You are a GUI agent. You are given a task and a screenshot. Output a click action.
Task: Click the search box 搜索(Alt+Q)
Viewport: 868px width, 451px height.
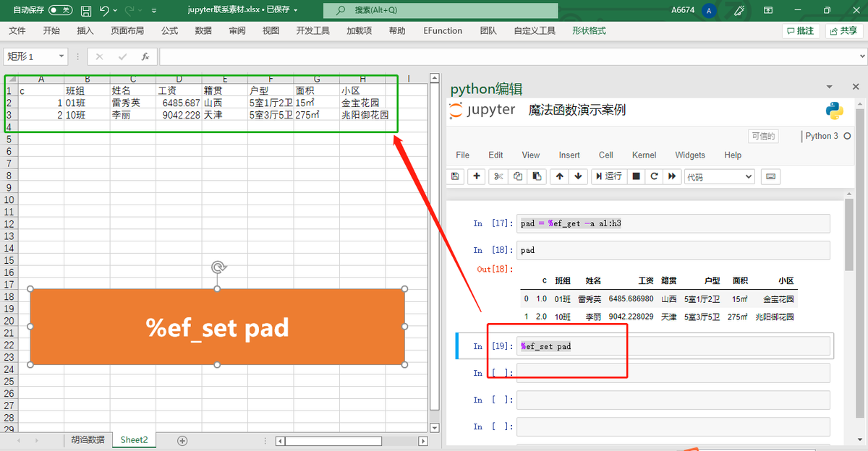(441, 10)
